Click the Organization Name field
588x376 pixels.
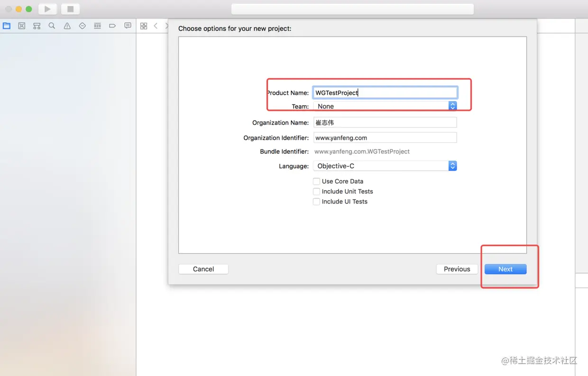click(x=385, y=122)
